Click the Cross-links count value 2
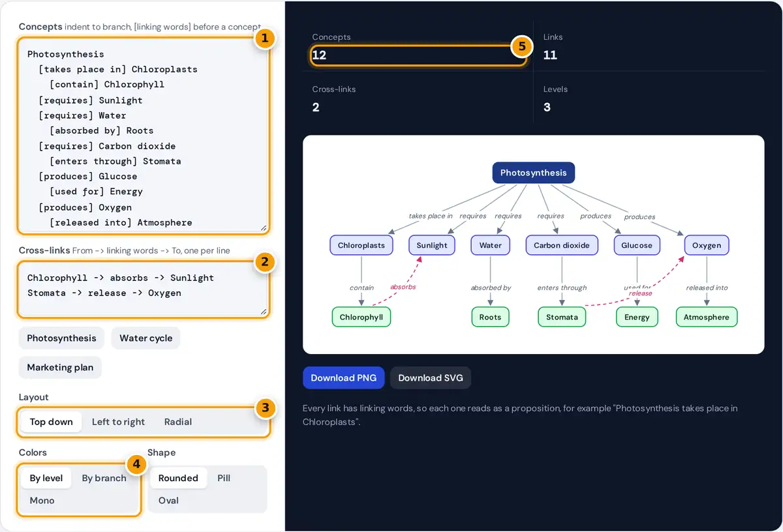This screenshot has width=783, height=532. pos(316,108)
